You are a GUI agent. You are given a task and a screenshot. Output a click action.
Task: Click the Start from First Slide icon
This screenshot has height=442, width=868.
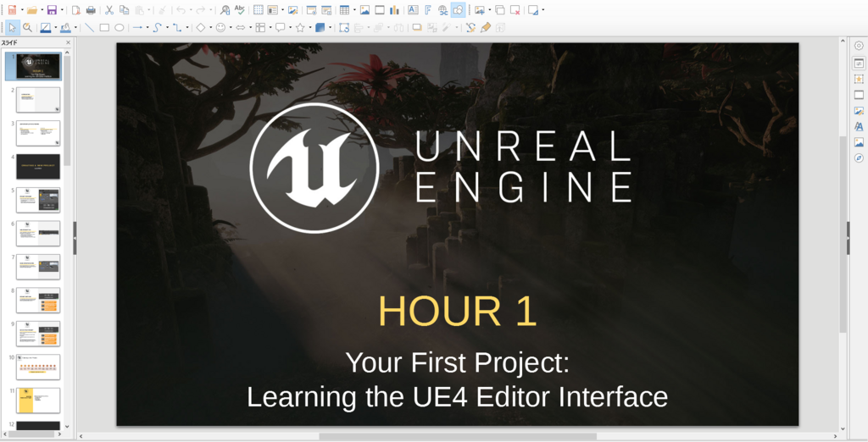tap(311, 10)
